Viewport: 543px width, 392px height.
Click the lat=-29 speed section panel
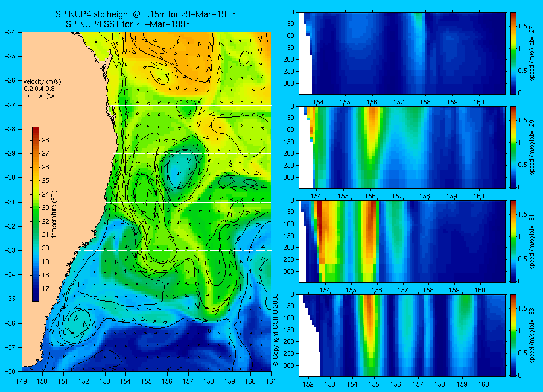[402, 147]
